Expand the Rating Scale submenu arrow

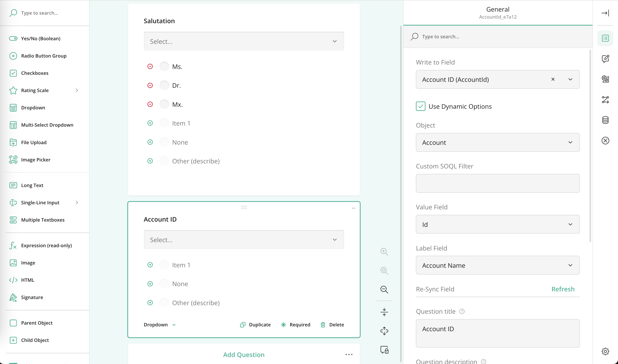click(77, 91)
